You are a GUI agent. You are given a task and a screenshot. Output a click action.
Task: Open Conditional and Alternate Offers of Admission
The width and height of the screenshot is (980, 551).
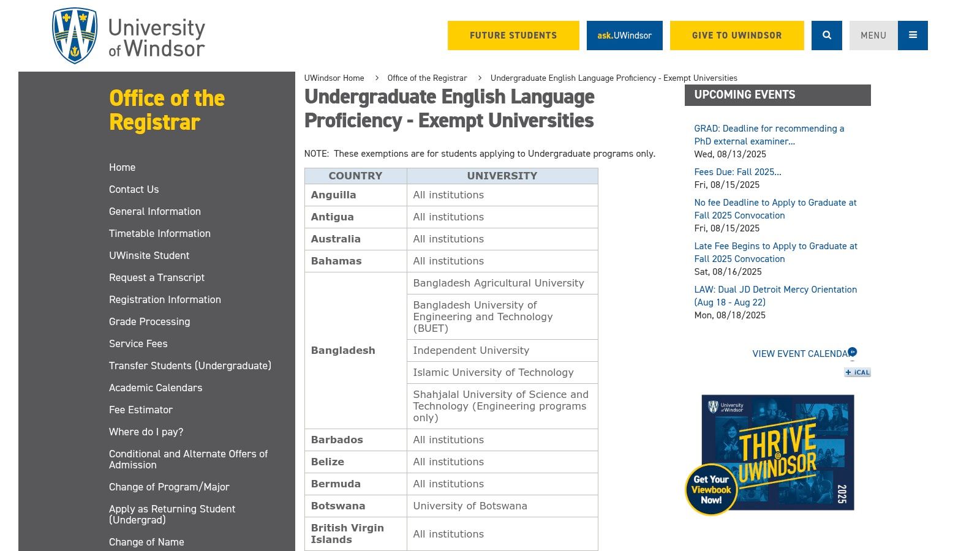coord(188,459)
